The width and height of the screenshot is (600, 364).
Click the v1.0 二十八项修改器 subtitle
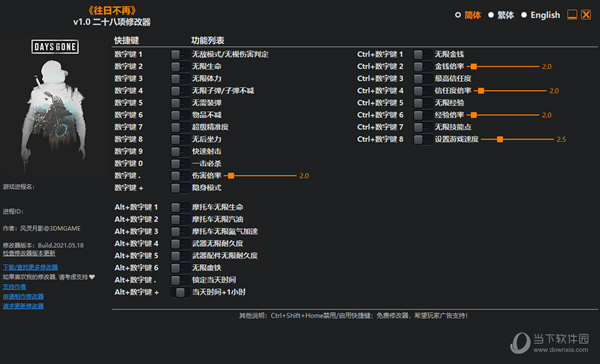click(x=112, y=22)
